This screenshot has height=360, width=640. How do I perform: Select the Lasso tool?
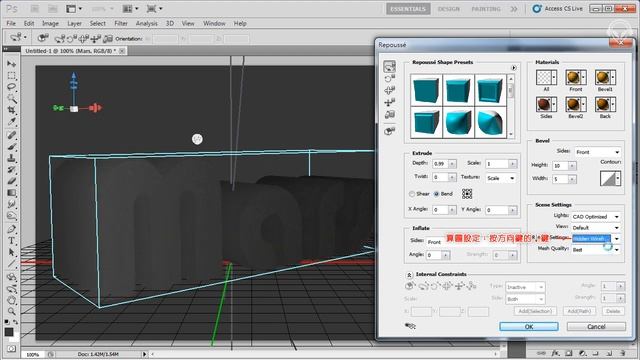(11, 87)
